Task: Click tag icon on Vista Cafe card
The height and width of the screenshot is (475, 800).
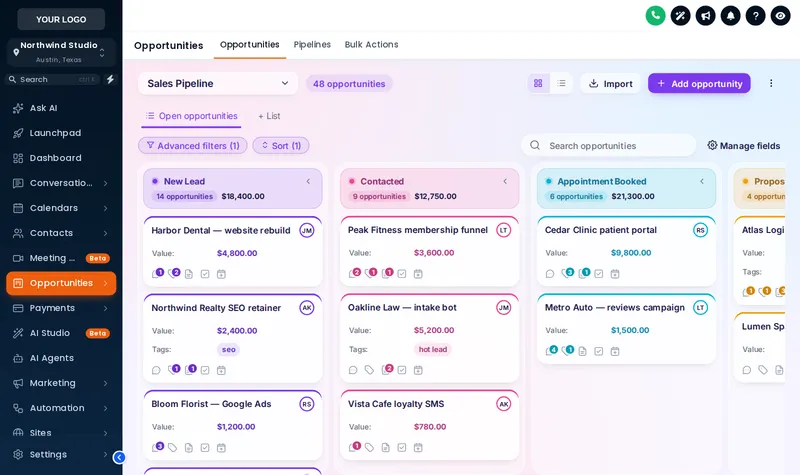Action: coord(369,447)
